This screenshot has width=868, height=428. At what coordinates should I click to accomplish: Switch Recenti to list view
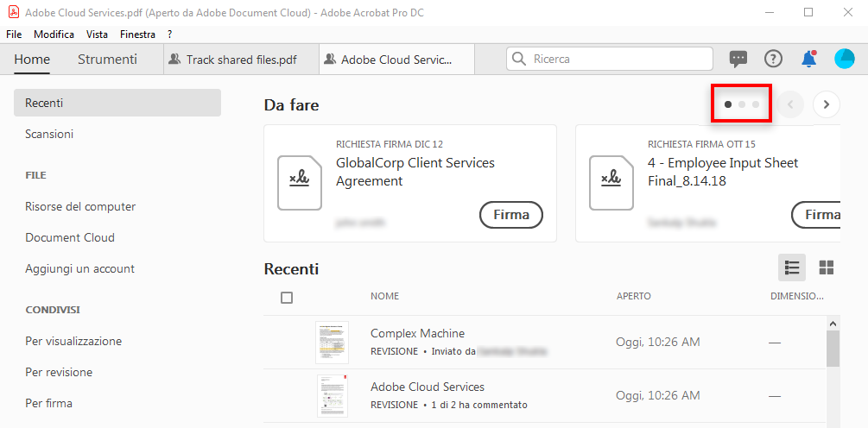pos(792,267)
